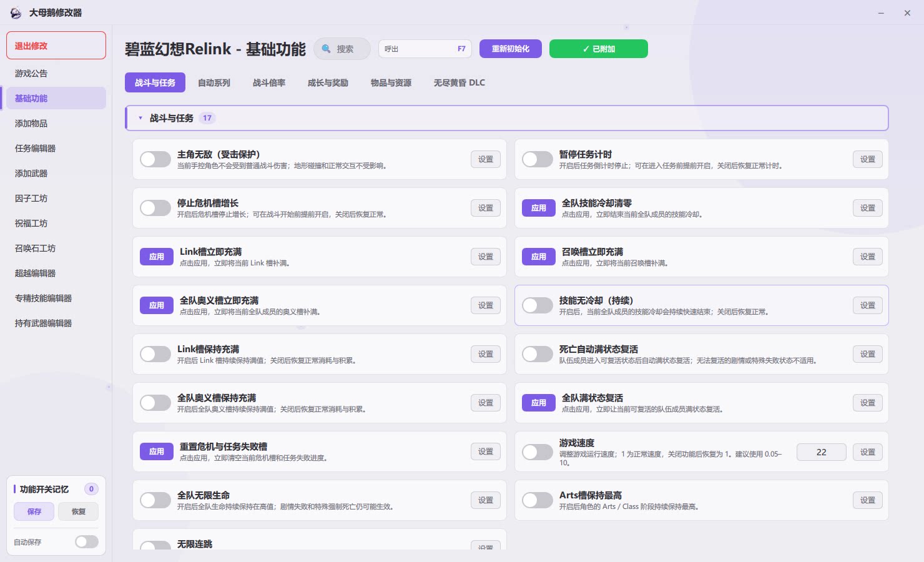
Task: Open 添加物品 page
Action: [x=56, y=123]
